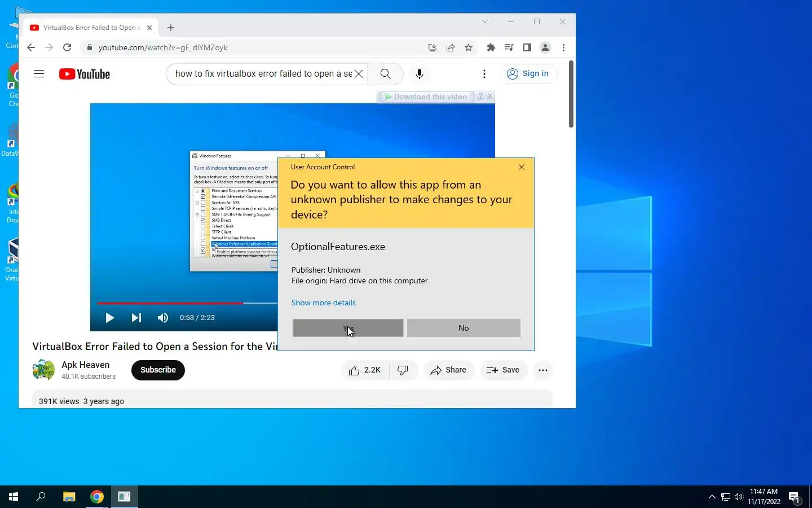Dismiss the Download this video bar

(490, 97)
